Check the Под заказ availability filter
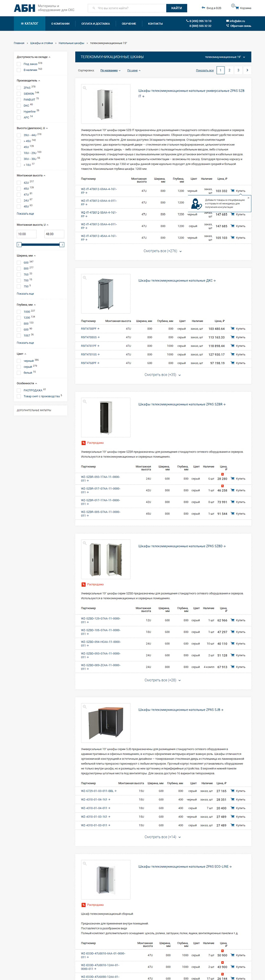This screenshot has height=980, width=265. point(19,64)
